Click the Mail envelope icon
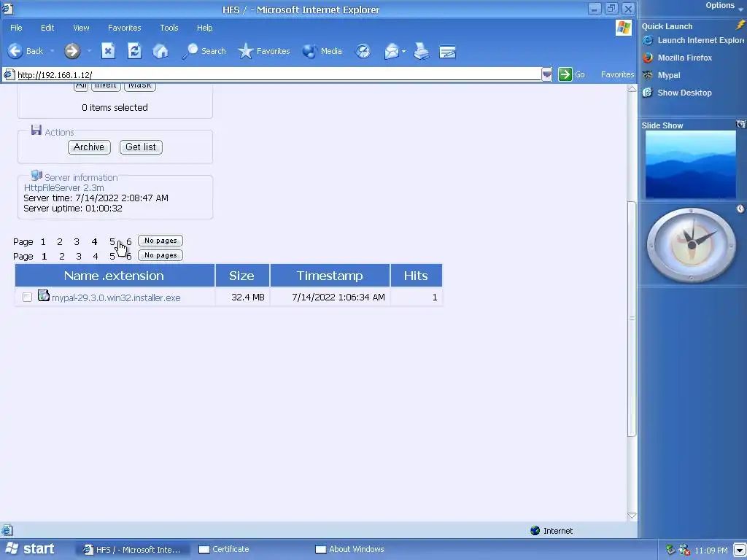This screenshot has height=560, width=747. click(391, 51)
